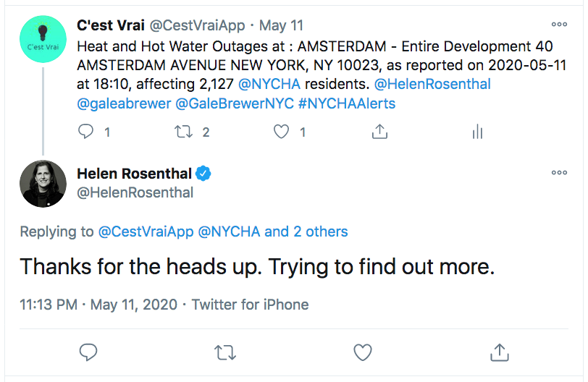The height and width of the screenshot is (382, 588).
Task: Open @galeabrewer profile link
Action: pyautogui.click(x=123, y=103)
